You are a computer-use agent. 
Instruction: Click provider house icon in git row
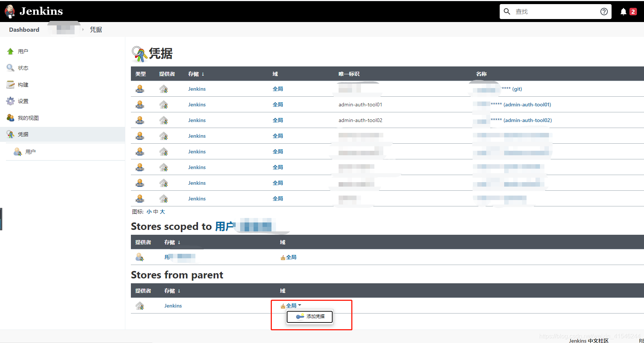164,89
